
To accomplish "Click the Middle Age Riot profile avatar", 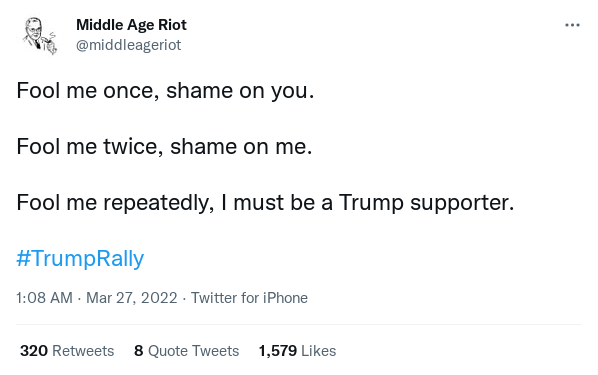I will click(39, 36).
